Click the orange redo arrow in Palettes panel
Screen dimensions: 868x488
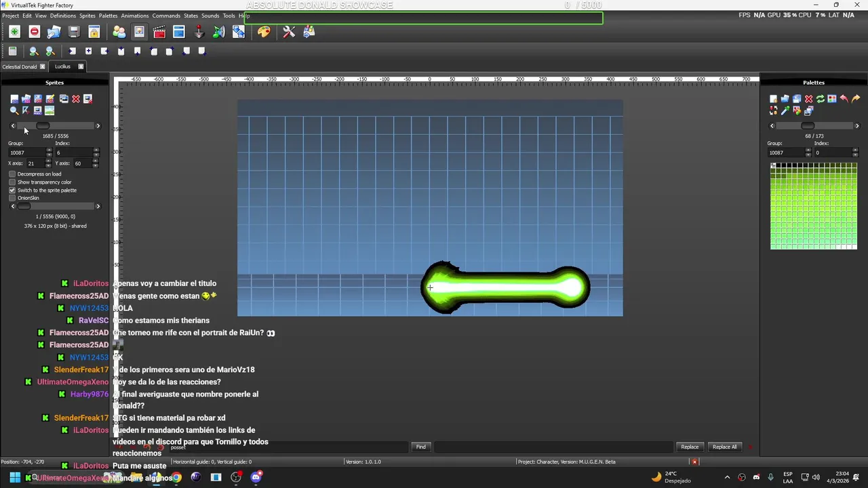pos(856,99)
